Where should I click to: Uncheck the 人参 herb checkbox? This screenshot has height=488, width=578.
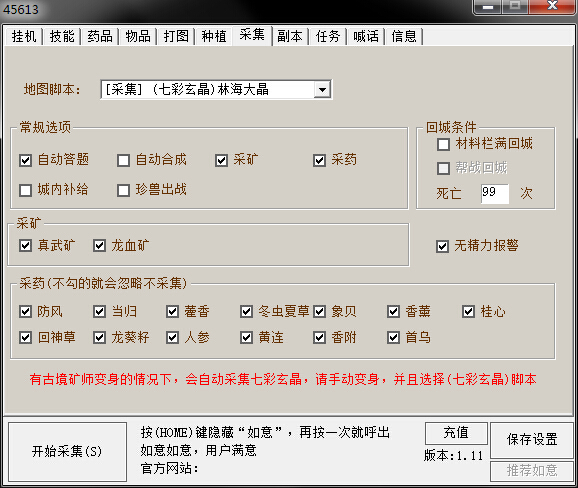tap(173, 338)
